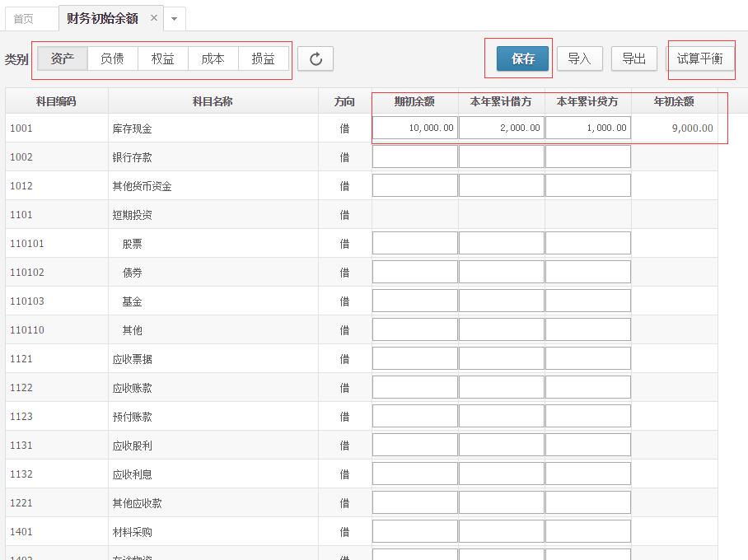Click 期初余额 field for 股票

[x=414, y=243]
